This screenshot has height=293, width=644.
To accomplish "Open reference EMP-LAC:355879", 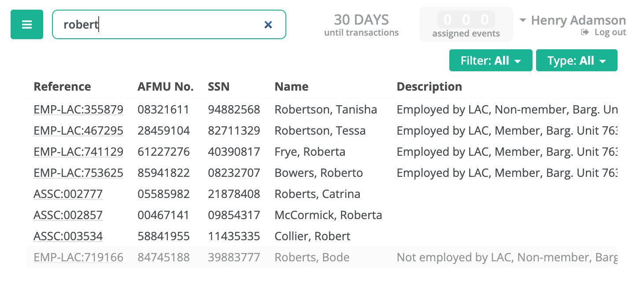I will tap(78, 110).
